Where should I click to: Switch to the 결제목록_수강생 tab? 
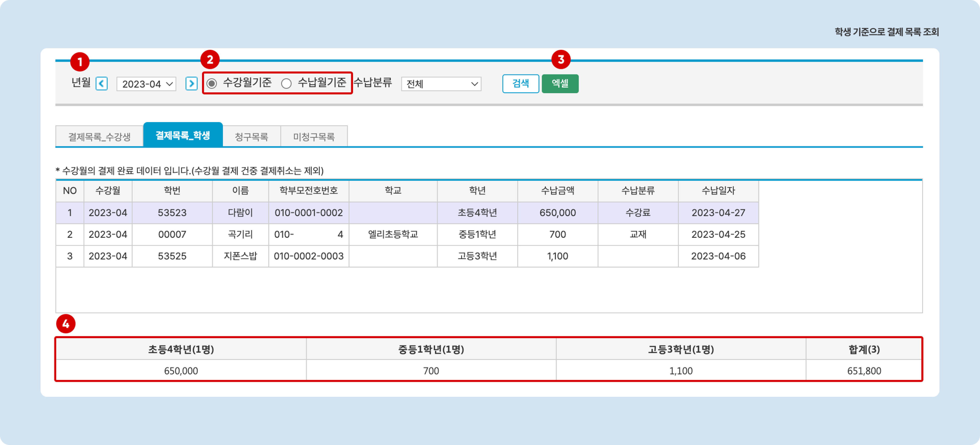(x=99, y=137)
